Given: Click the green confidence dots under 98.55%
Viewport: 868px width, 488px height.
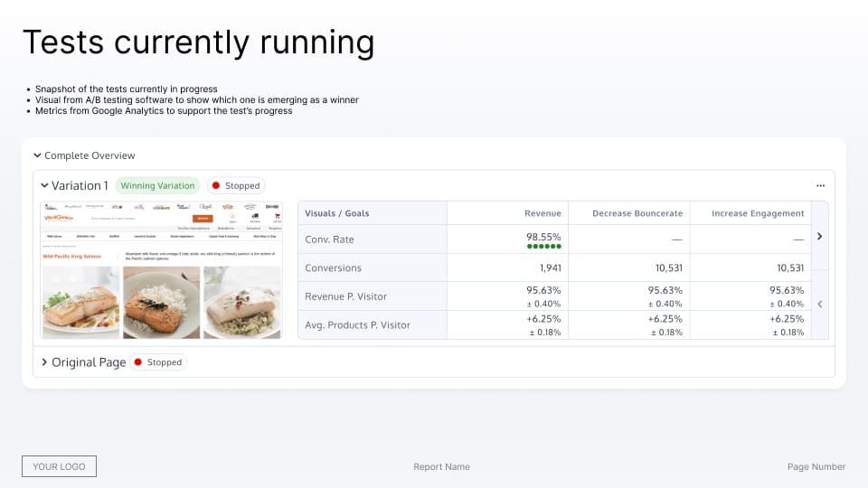Looking at the screenshot, I should 542,246.
